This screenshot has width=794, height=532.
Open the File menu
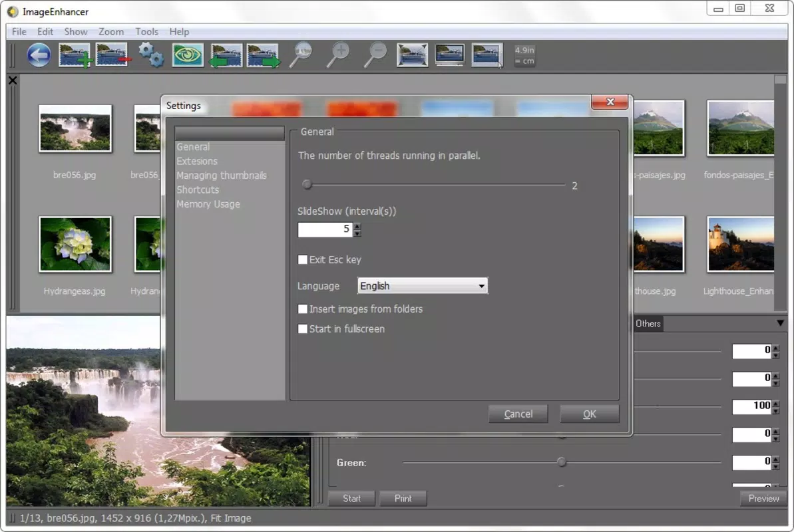[19, 31]
